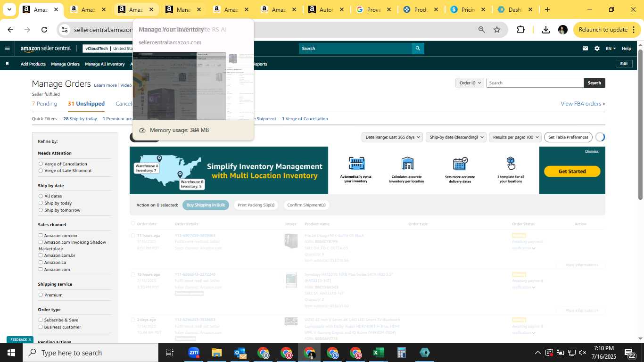Viewport: 644px width, 362px height.
Task: Open View FBA orders link
Action: click(583, 104)
